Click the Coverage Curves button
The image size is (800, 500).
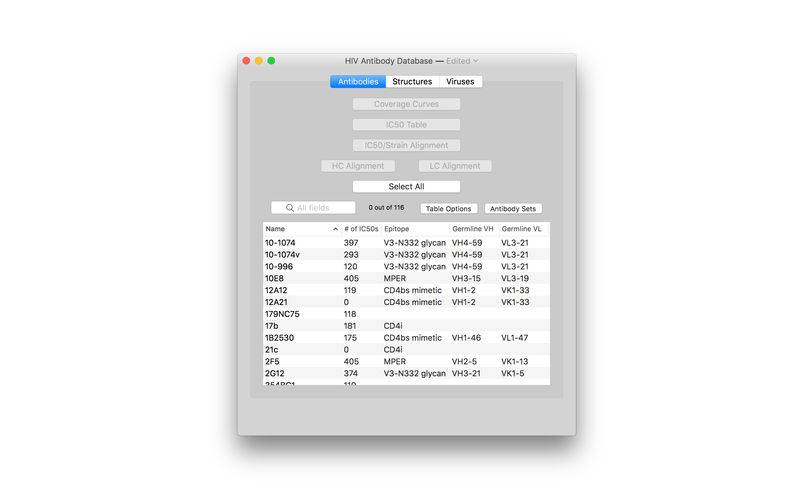[x=406, y=104]
